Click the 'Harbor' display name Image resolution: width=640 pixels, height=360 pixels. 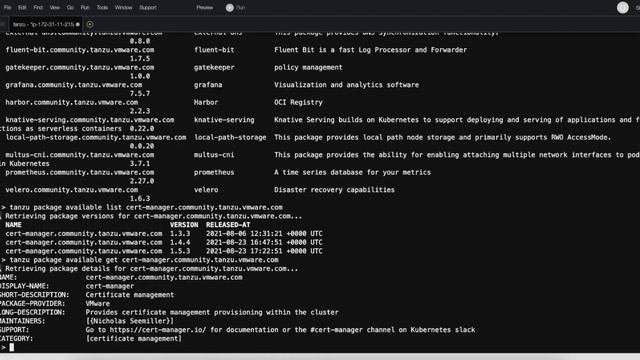coord(206,102)
